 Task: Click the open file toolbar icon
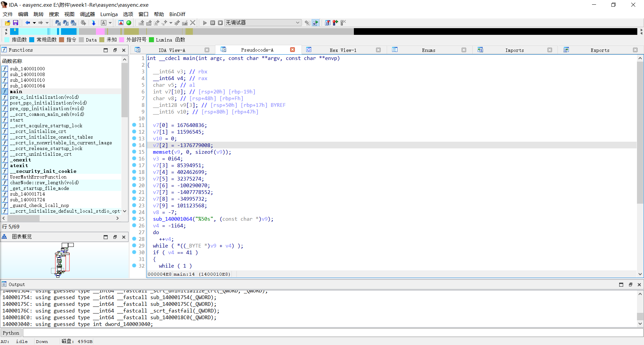[x=7, y=23]
